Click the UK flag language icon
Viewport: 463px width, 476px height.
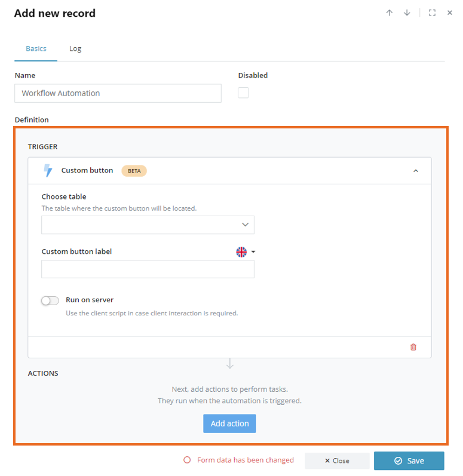click(x=241, y=251)
